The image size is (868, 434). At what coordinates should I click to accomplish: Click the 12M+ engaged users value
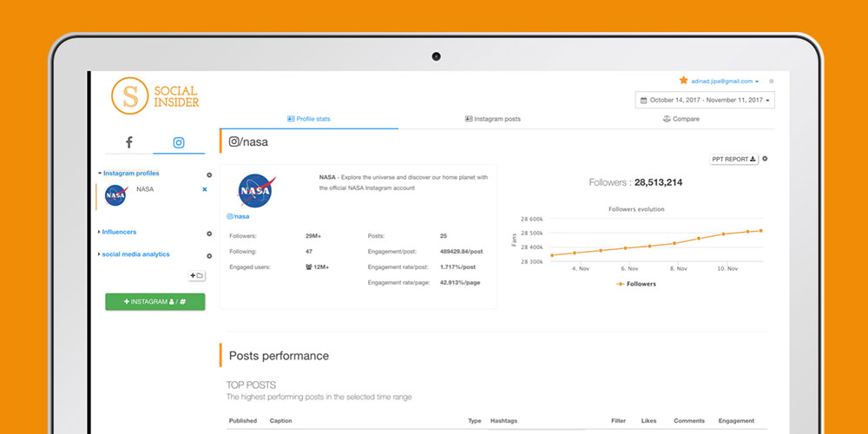pyautogui.click(x=317, y=266)
